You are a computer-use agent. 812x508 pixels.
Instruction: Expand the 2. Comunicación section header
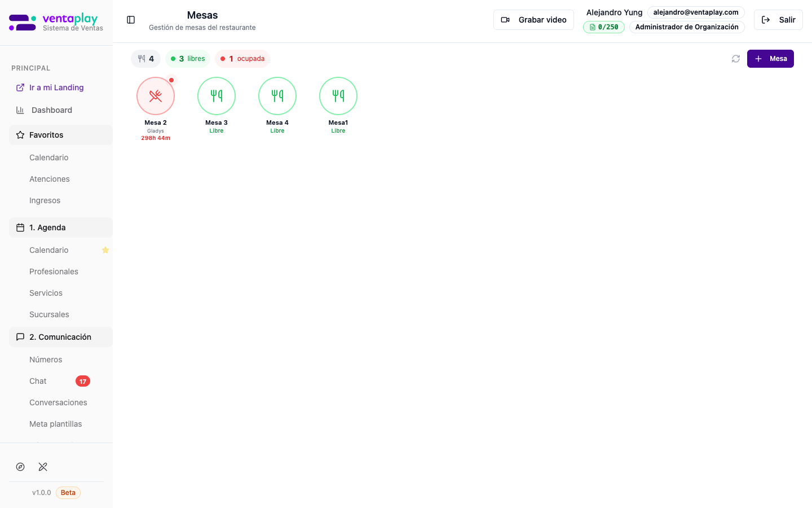(x=61, y=337)
